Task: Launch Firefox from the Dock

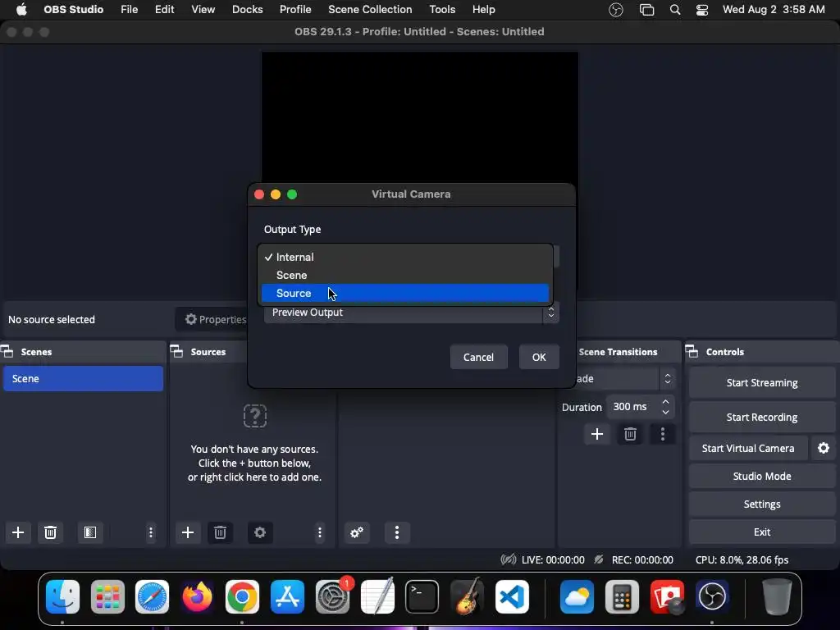Action: [197, 596]
